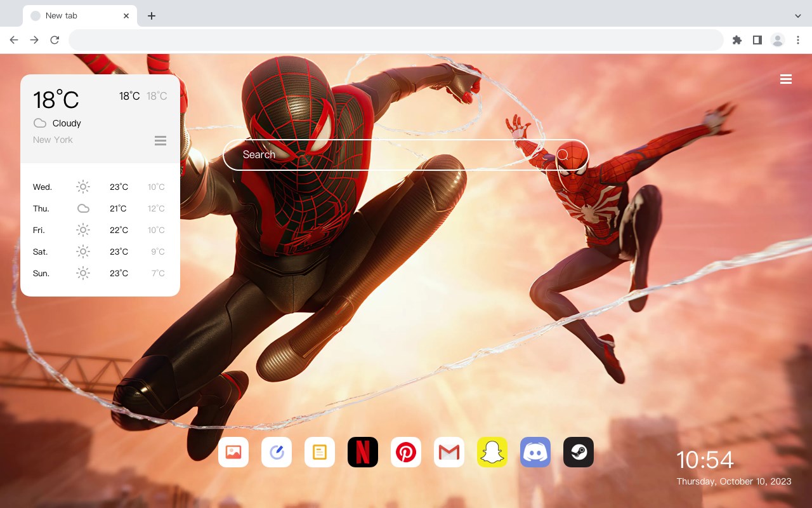Click the current 18°C temperature

pos(56,100)
